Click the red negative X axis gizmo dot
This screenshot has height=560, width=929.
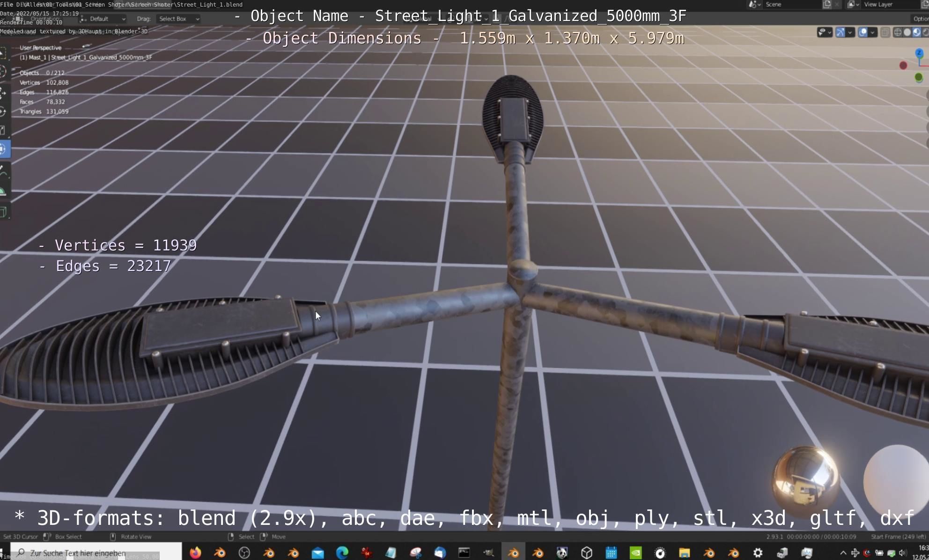[903, 66]
